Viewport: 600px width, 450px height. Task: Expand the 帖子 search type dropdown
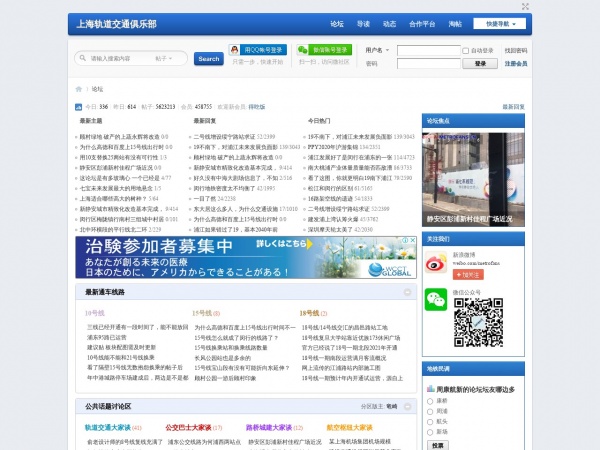[x=166, y=59]
